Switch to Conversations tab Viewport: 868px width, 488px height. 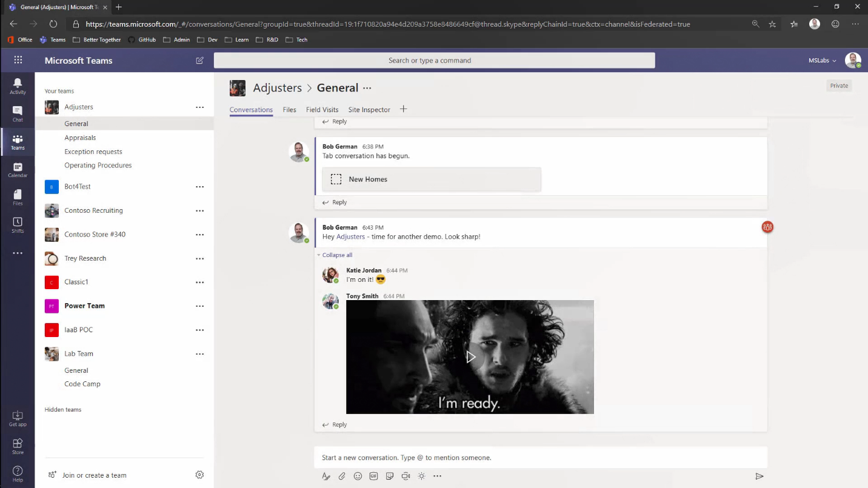[251, 110]
